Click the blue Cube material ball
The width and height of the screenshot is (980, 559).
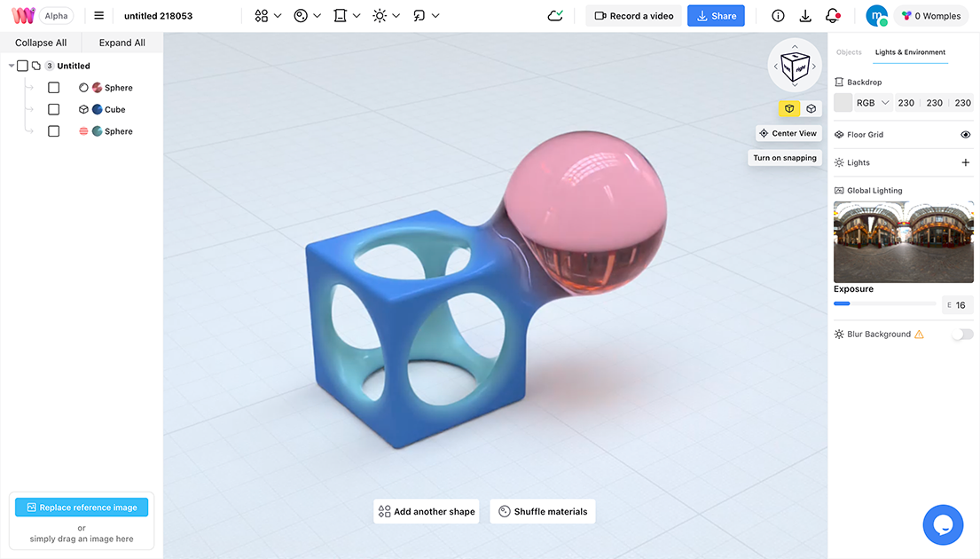coord(97,109)
